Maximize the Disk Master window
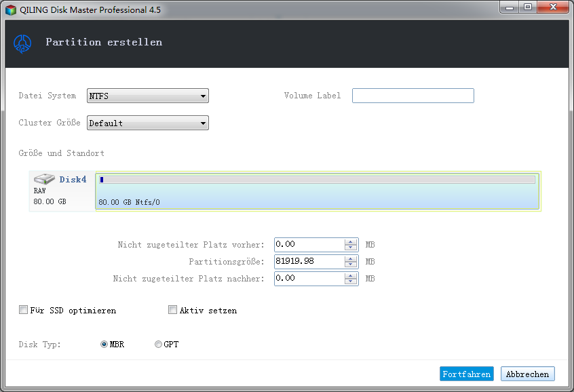The width and height of the screenshot is (574, 392). click(528, 7)
